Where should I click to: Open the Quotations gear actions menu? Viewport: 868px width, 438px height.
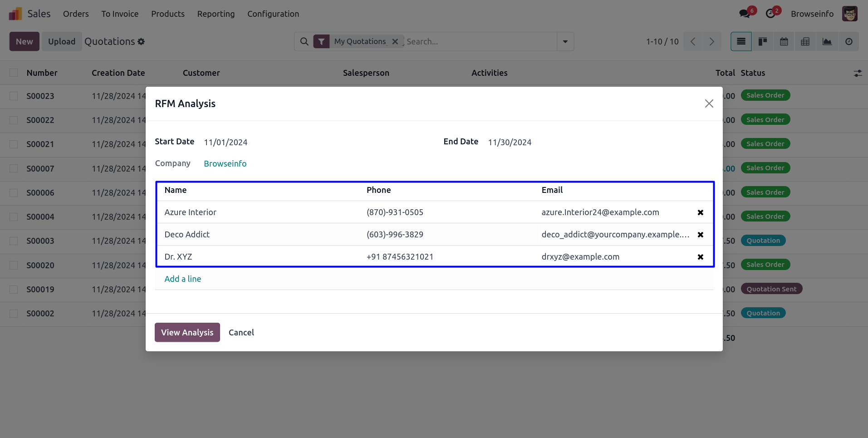click(141, 42)
